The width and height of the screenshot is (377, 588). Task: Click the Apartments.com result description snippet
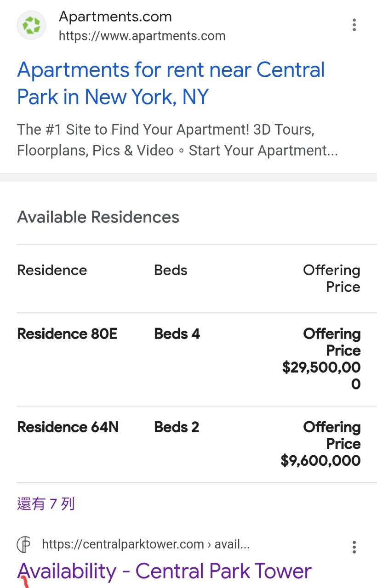pyautogui.click(x=177, y=140)
